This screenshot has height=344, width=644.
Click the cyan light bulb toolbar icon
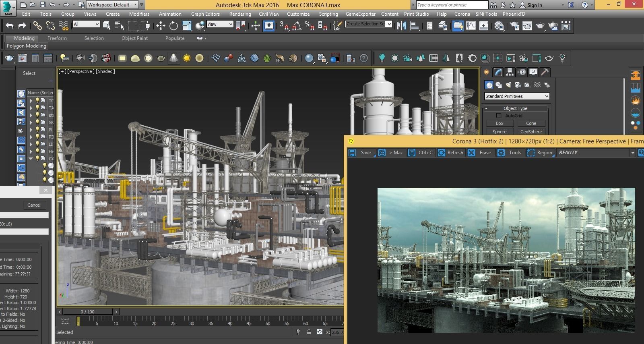pos(382,58)
